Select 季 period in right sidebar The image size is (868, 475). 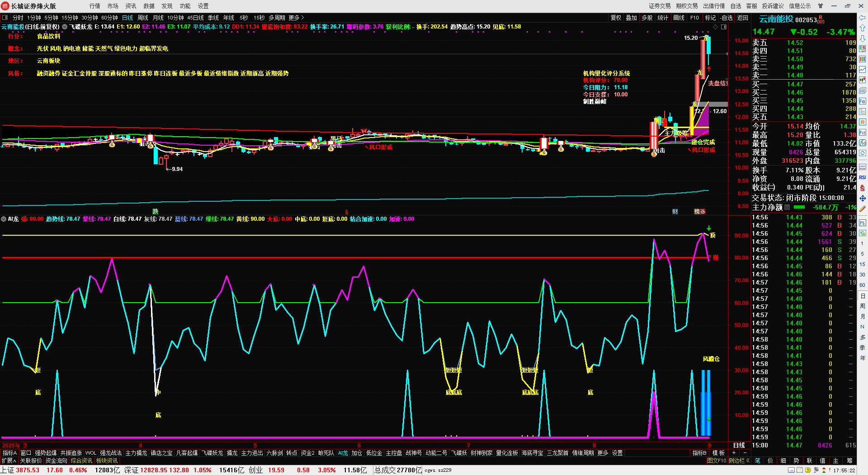click(863, 347)
